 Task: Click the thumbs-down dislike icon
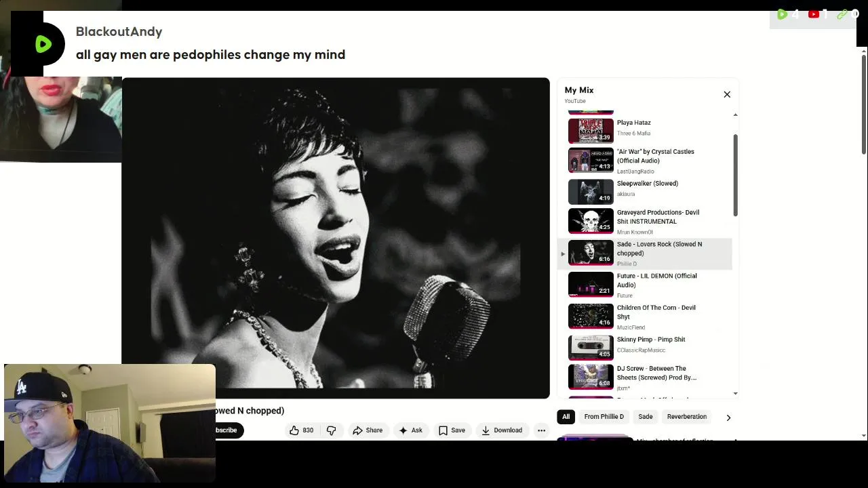pos(331,430)
